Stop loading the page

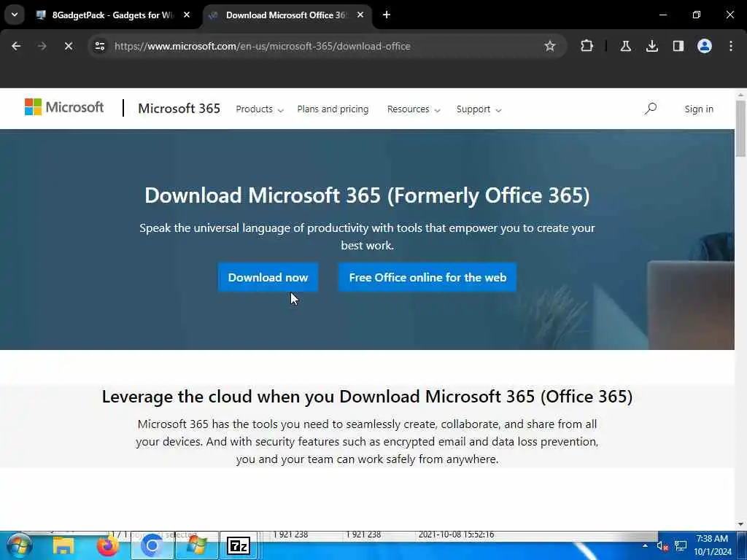(68, 46)
